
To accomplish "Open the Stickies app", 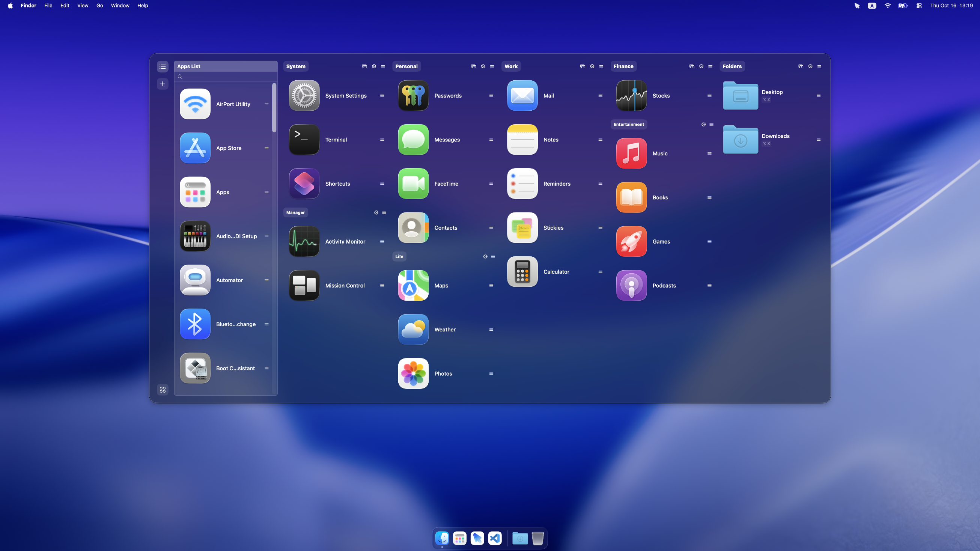I will tap(522, 227).
